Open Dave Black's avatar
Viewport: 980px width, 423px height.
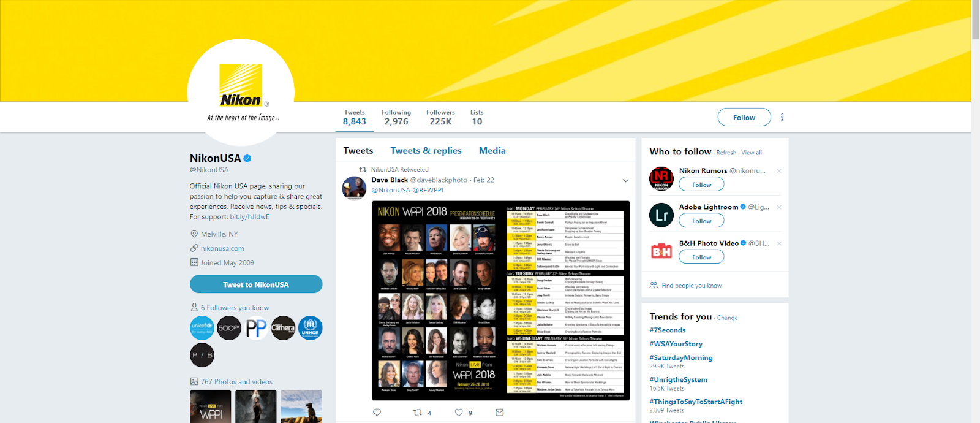tap(354, 189)
